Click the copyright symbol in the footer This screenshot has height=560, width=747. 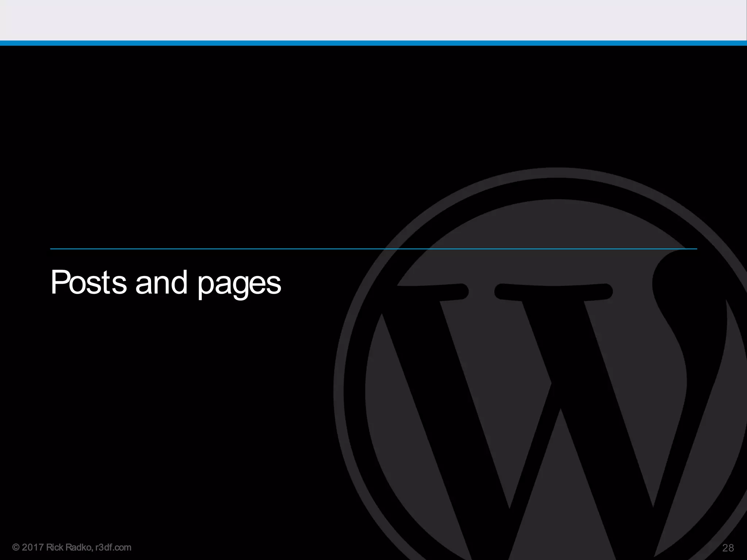pos(16,548)
